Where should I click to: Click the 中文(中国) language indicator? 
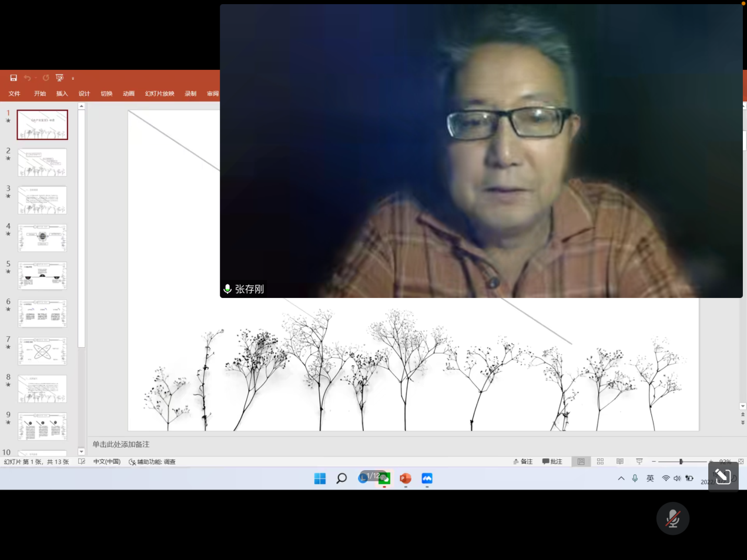[106, 462]
